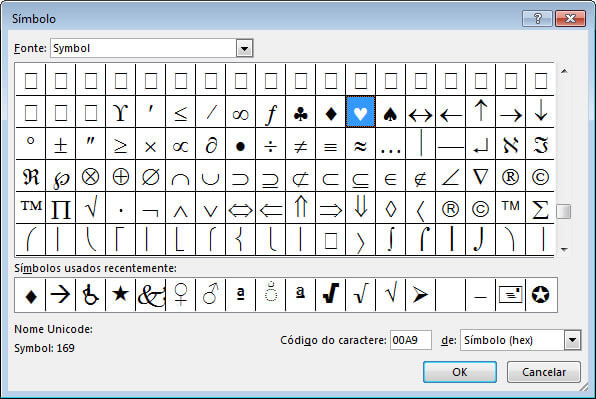Pick the infinity symbol in the grid

[241, 112]
